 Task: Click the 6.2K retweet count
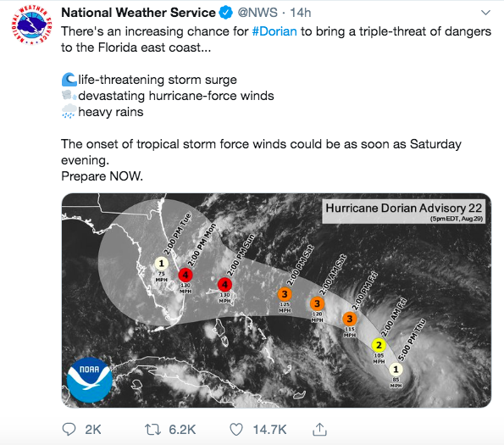(x=182, y=430)
